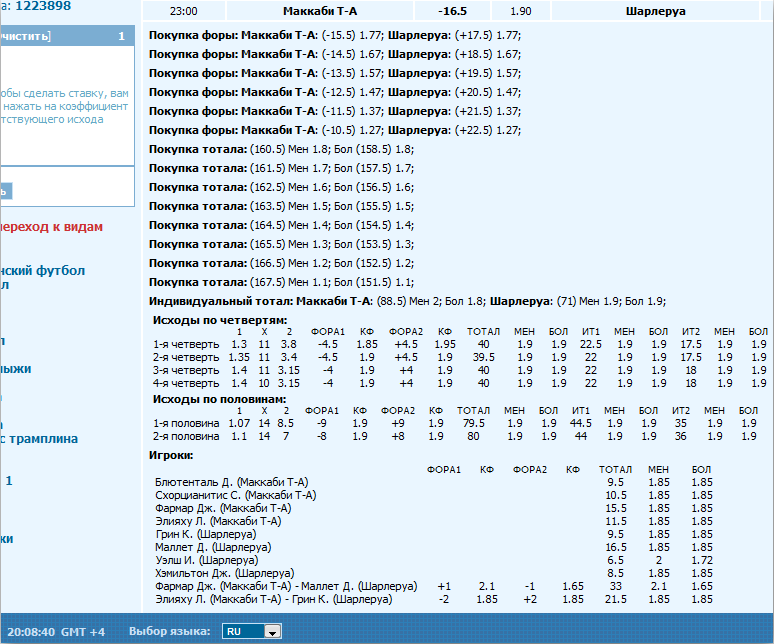This screenshot has width=774, height=644.
Task: Choose Бол 1.3 for total (153.5)
Action: click(x=403, y=244)
